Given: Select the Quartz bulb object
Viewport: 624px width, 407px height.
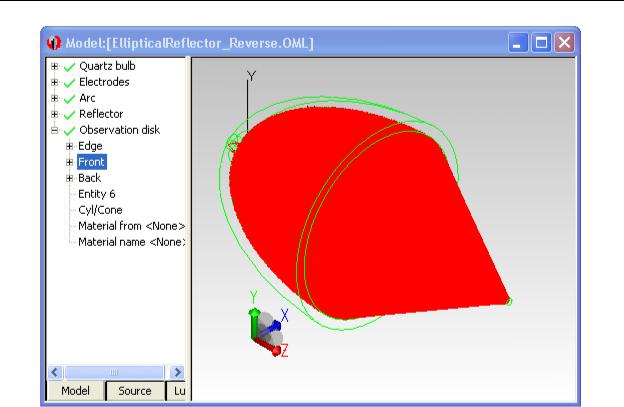Looking at the screenshot, I should point(107,66).
